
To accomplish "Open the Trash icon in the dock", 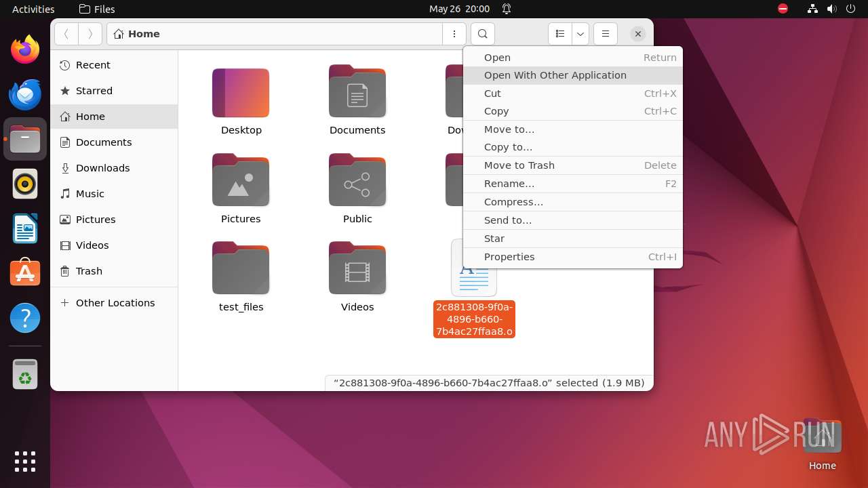I will pyautogui.click(x=25, y=374).
